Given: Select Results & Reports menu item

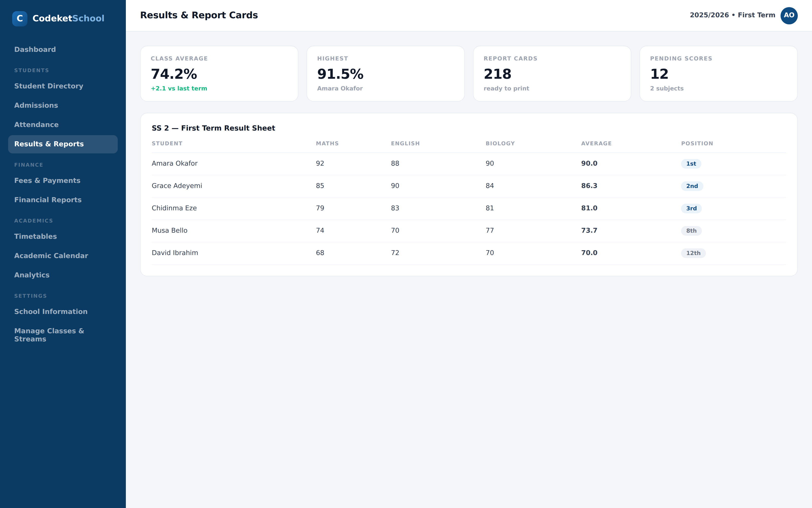Looking at the screenshot, I should (x=63, y=144).
